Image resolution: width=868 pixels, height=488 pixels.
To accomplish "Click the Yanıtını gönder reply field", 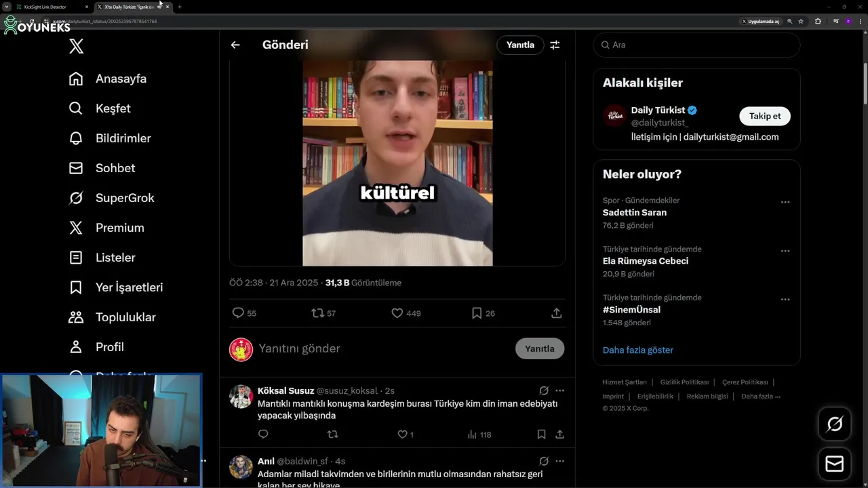I will point(383,348).
